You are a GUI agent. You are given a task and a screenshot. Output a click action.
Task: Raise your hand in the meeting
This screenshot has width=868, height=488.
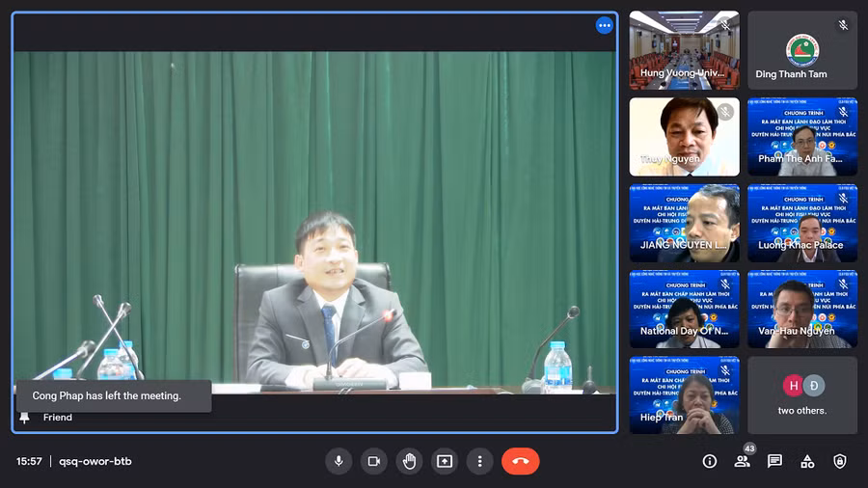(409, 461)
